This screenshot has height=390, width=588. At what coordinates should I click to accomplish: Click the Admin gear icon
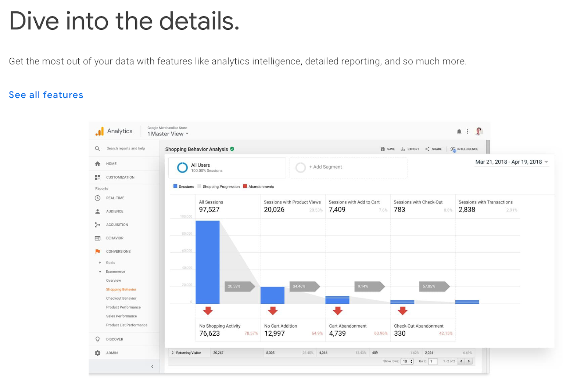pyautogui.click(x=97, y=353)
